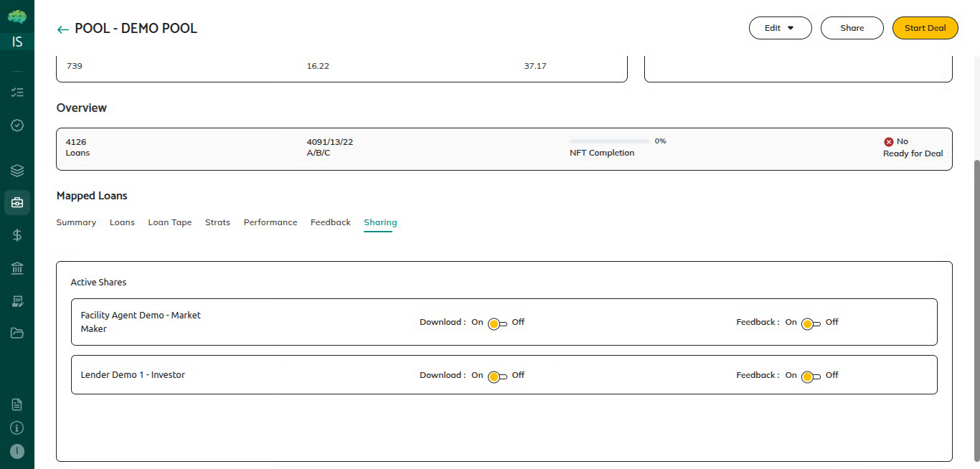980x469 pixels.
Task: Open the folder icon in sidebar
Action: click(17, 333)
